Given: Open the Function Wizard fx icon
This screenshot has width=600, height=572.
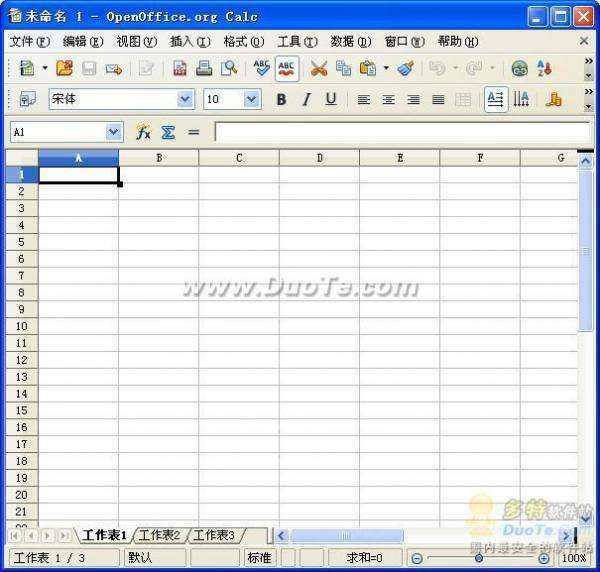Looking at the screenshot, I should pyautogui.click(x=143, y=132).
